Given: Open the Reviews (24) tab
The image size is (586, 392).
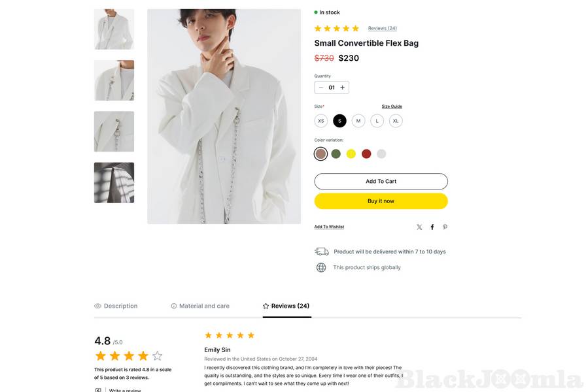Looking at the screenshot, I should tap(286, 306).
